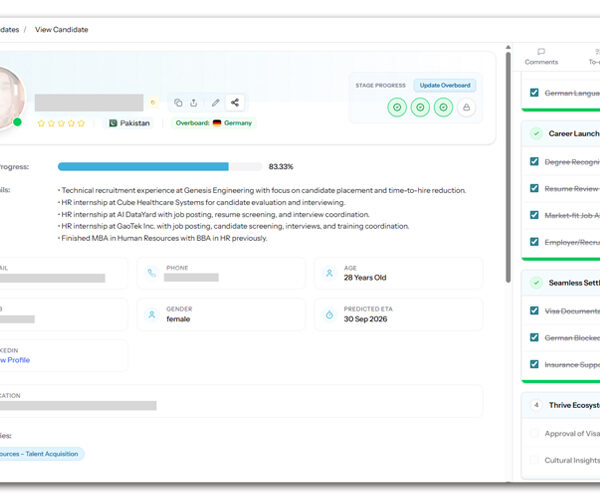Select the second green stage progress circle
600x500 pixels.
(x=420, y=107)
